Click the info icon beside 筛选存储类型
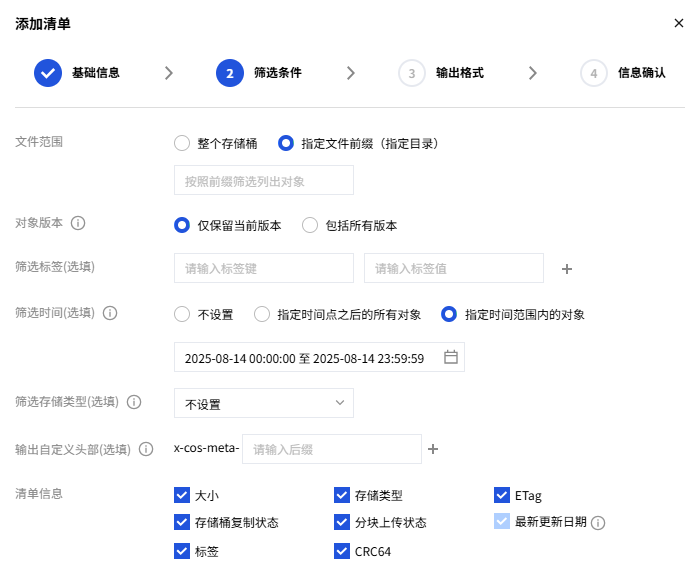Viewport: 694px width, 571px height. pos(134,402)
